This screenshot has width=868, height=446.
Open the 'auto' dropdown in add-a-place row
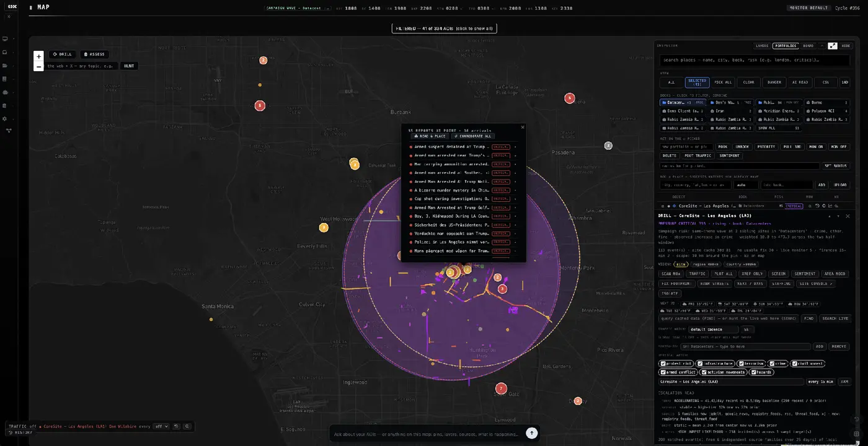click(x=745, y=185)
